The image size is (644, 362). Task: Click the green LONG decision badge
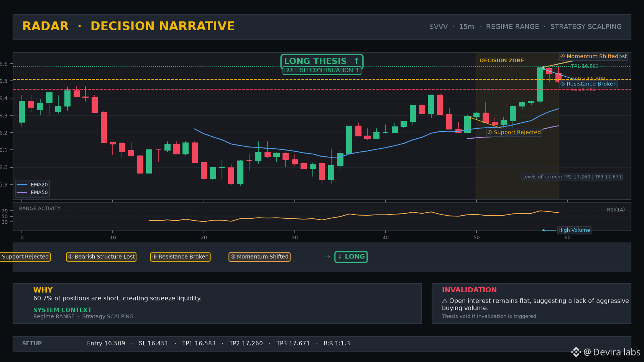(351, 257)
